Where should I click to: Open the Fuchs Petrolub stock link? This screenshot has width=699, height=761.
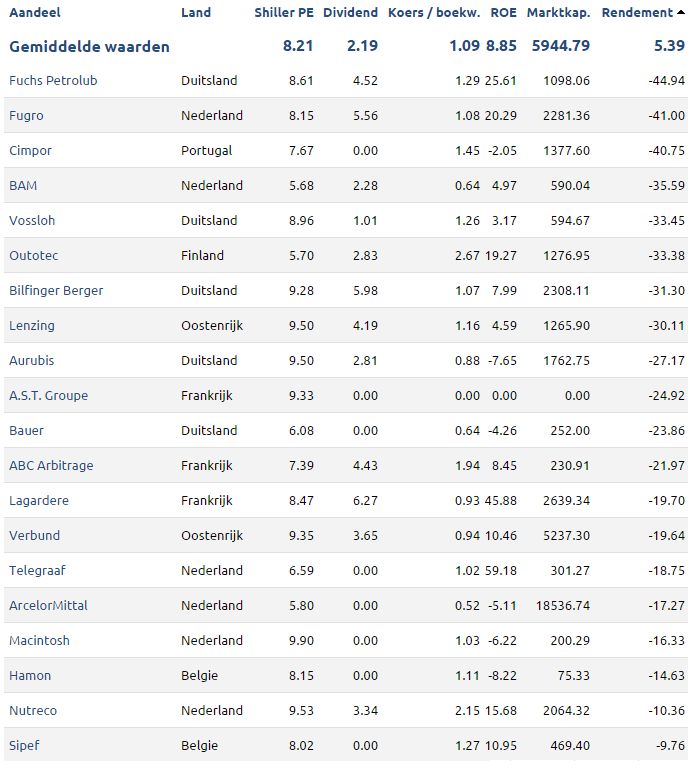[x=53, y=81]
